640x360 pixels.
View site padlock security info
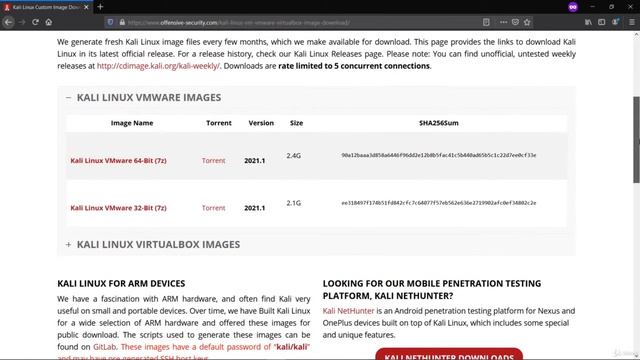coord(122,22)
